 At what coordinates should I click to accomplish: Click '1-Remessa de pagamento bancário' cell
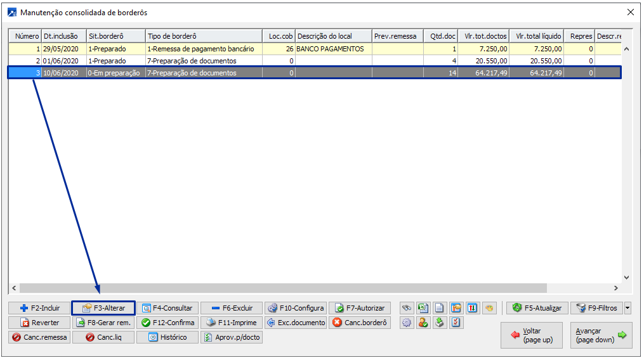(204, 49)
